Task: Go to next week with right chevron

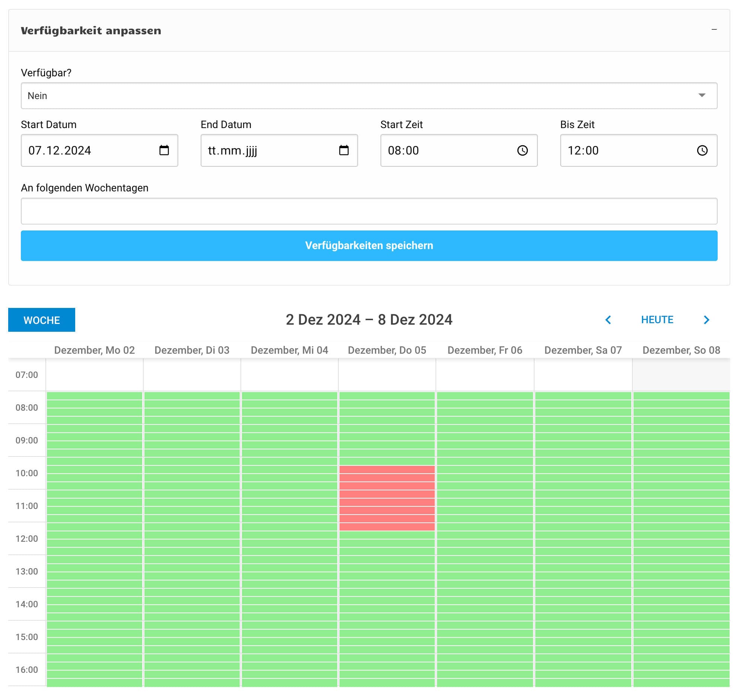Action: 706,320
